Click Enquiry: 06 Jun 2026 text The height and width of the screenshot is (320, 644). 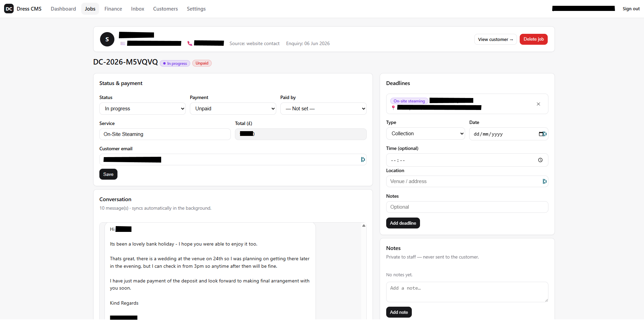308,43
